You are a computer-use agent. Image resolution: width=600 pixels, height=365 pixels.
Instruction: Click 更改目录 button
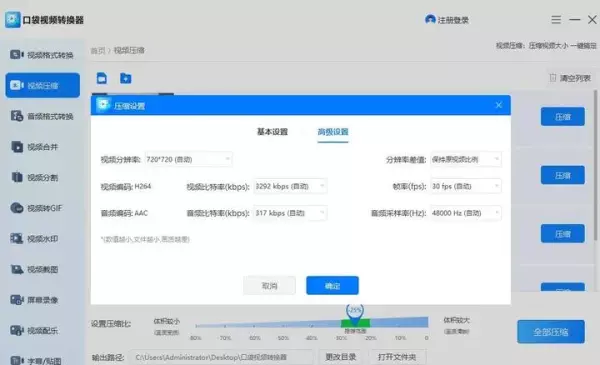pos(341,357)
